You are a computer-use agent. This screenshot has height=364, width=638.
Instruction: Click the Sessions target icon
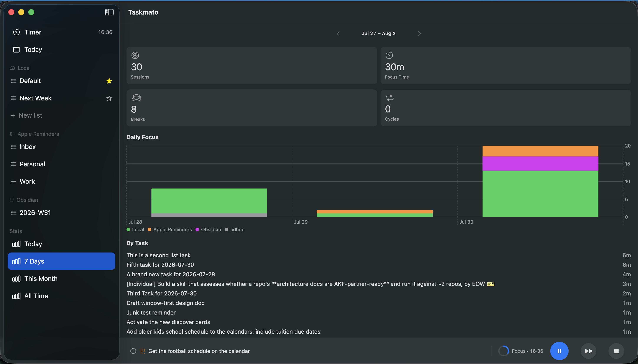click(135, 55)
